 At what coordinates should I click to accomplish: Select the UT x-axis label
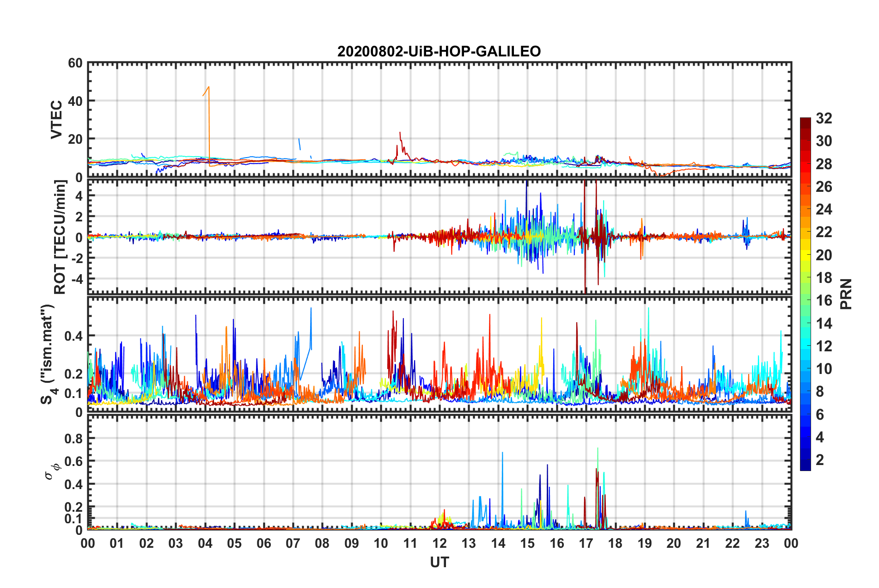pos(439,562)
